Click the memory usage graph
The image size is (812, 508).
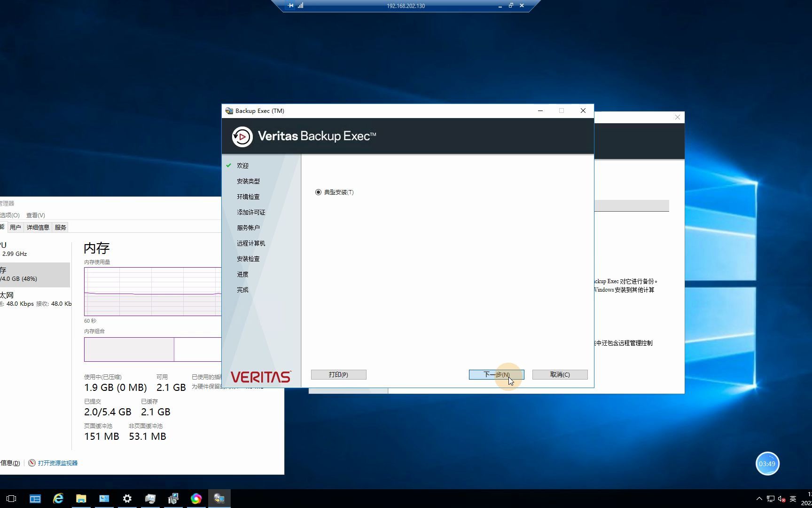[x=150, y=292]
